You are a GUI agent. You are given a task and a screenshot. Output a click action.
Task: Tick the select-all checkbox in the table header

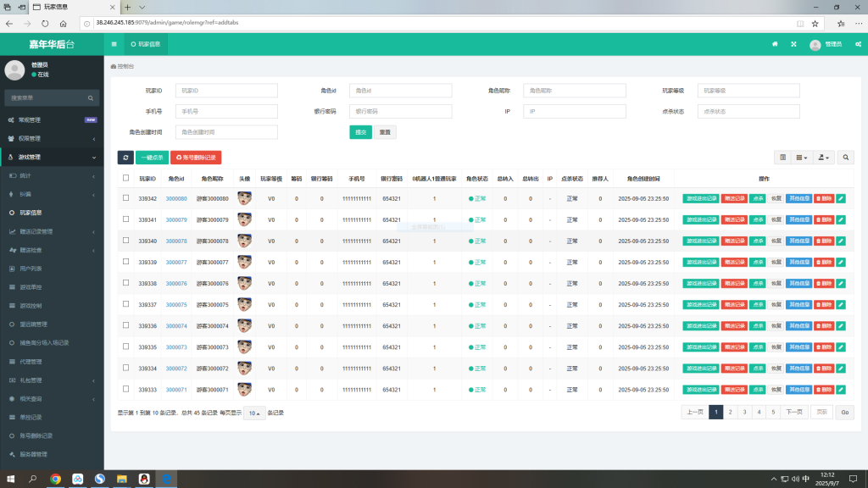click(126, 178)
